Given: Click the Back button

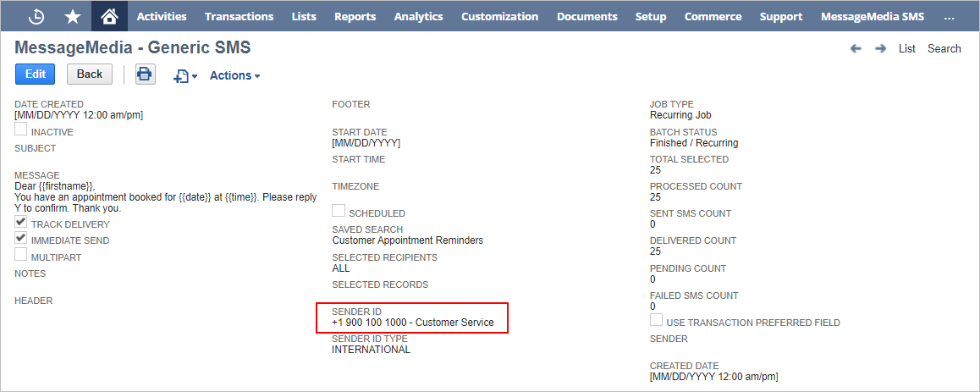Looking at the screenshot, I should coord(90,74).
